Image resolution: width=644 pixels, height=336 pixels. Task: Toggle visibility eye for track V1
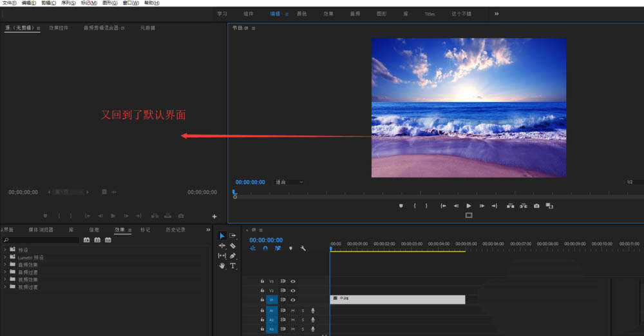[x=293, y=300]
